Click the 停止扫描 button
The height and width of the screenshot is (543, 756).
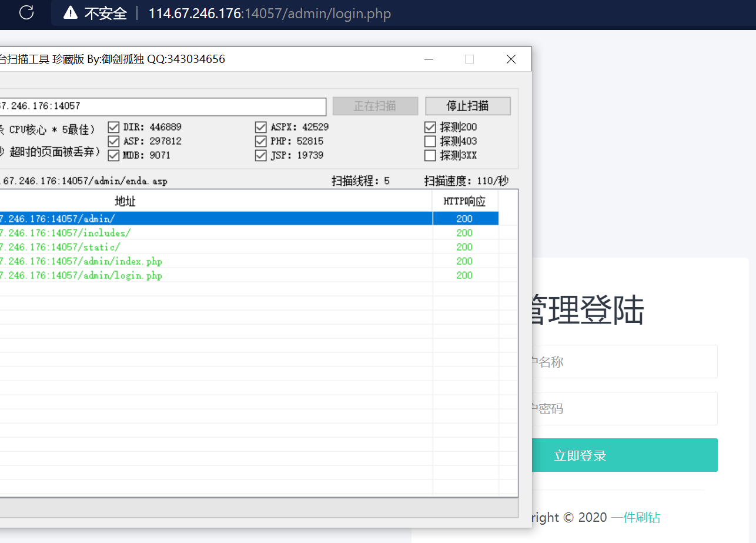click(x=468, y=106)
